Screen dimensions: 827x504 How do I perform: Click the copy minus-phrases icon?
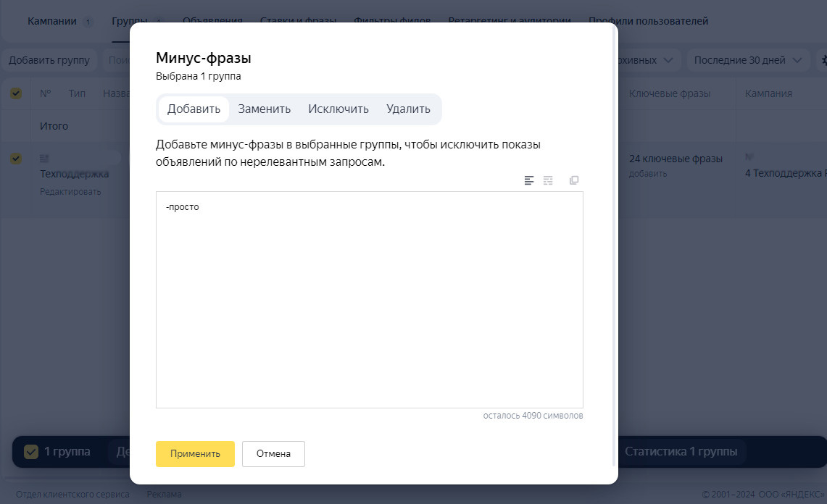point(574,180)
